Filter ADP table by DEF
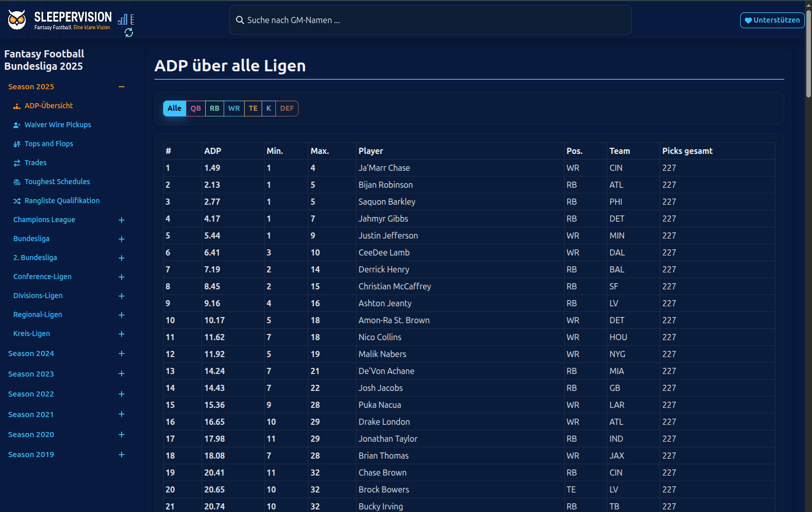Image resolution: width=812 pixels, height=512 pixels. tap(287, 108)
